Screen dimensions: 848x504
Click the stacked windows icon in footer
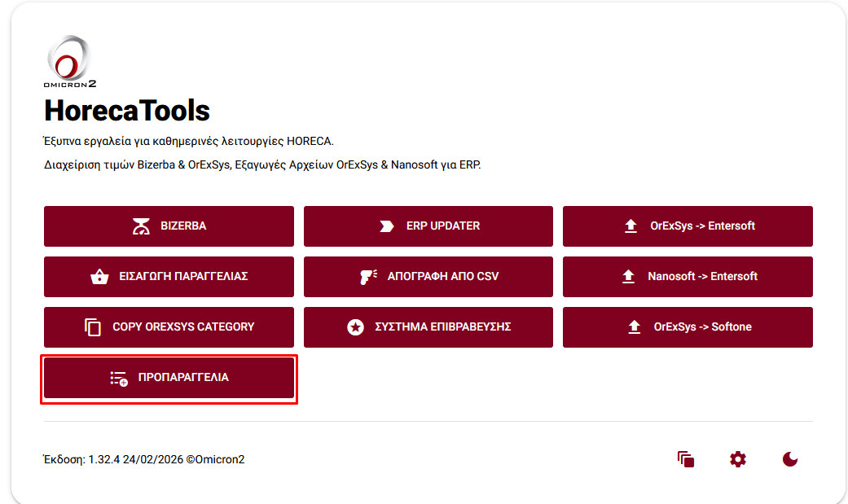[x=686, y=459]
